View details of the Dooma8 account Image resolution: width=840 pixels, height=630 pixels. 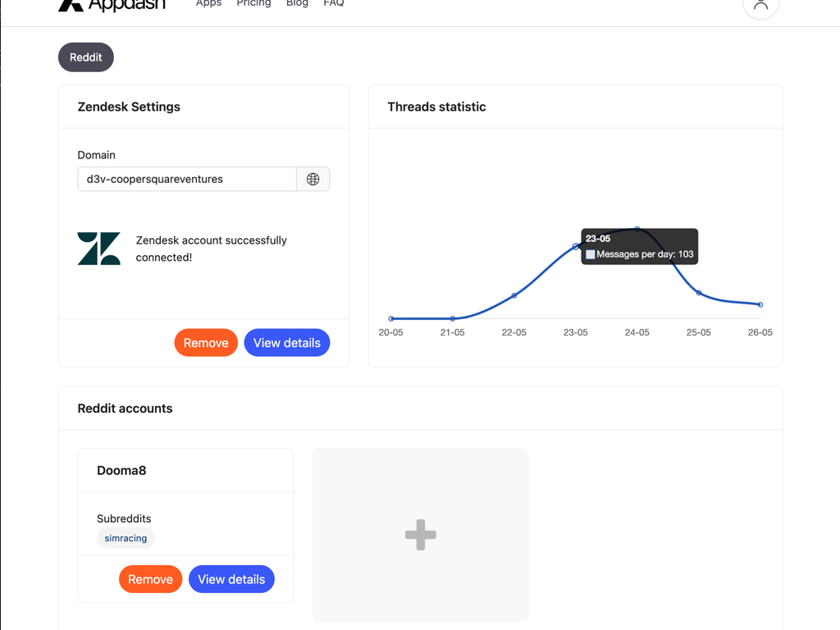click(231, 578)
